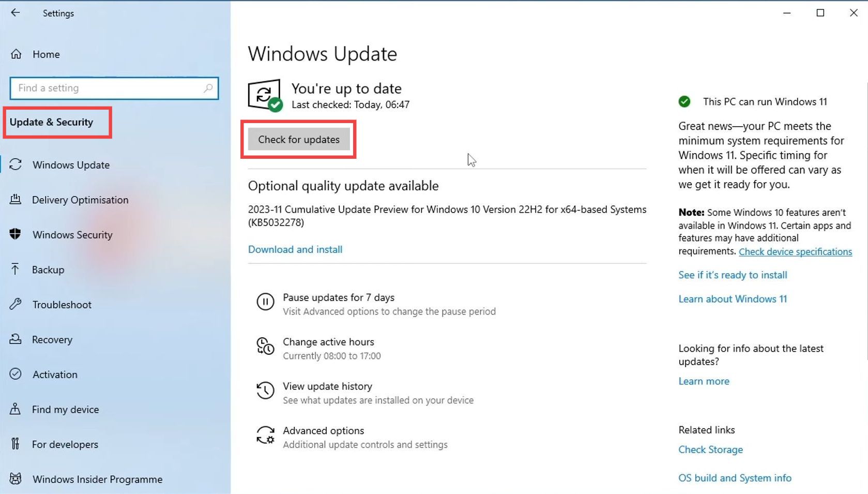The image size is (868, 494).
Task: Click Pause updates for 7 days
Action: [x=339, y=297]
